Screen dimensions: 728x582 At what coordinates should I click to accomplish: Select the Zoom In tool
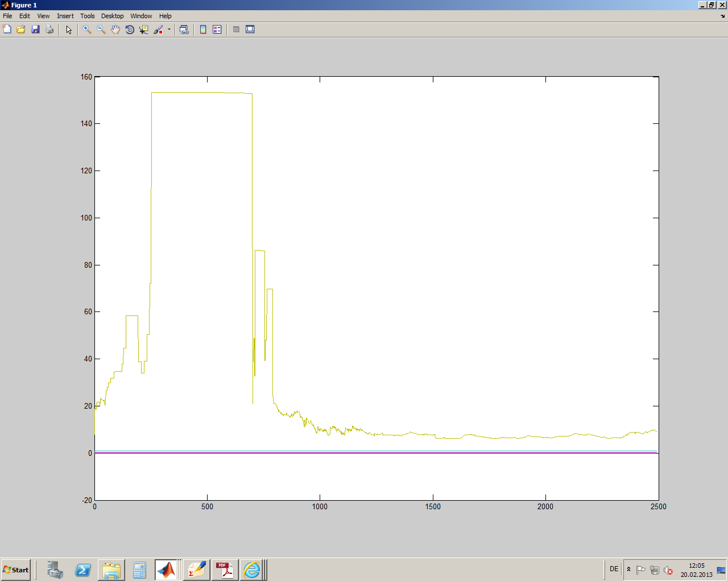(87, 30)
